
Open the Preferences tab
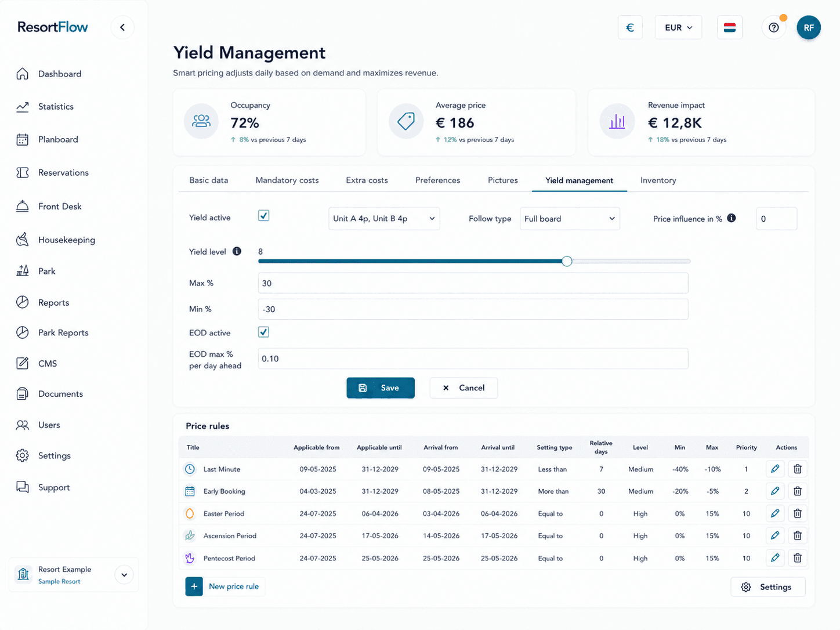click(438, 180)
